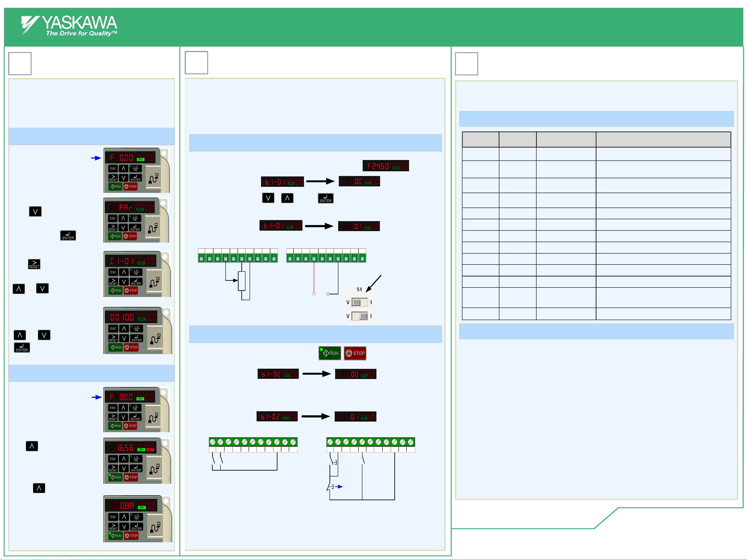Click the potentiometer symbol under left terminal strip
Viewport: 747px width, 560px height.
(x=241, y=281)
